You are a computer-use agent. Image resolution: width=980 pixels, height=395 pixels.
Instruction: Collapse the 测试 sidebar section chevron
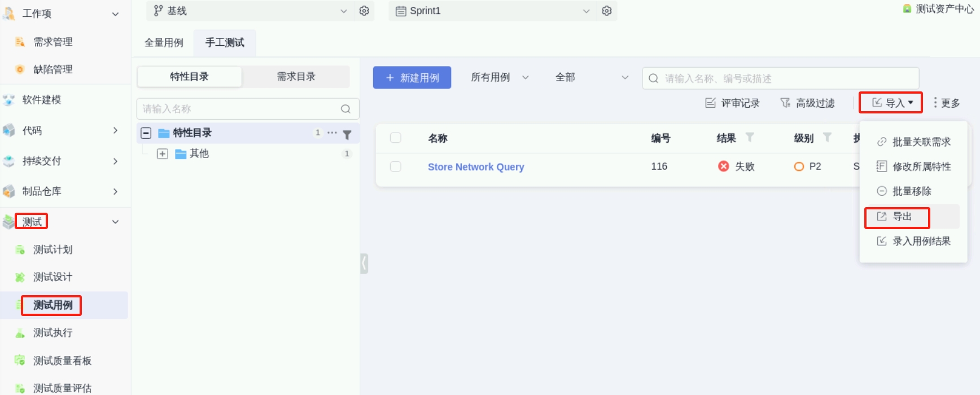click(x=115, y=222)
